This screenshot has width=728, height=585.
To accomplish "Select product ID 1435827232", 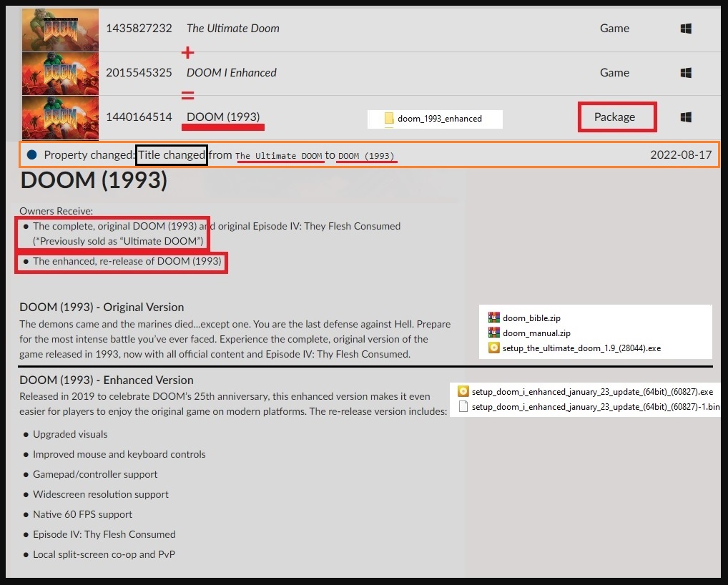I will [139, 29].
